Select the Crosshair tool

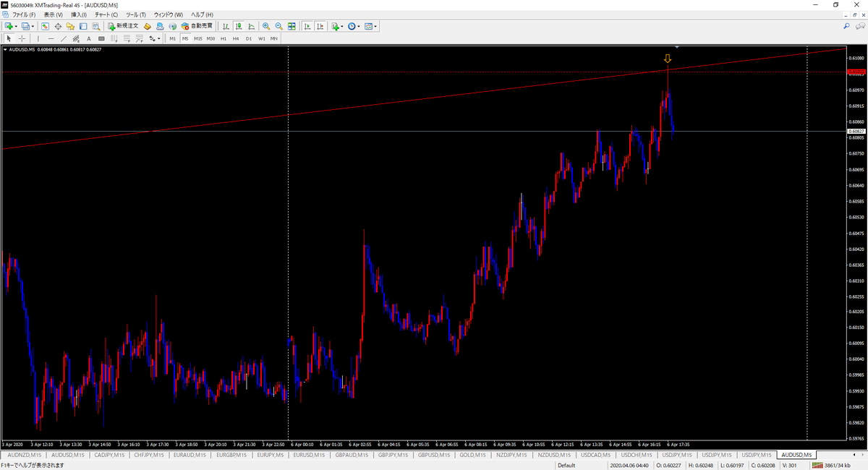coord(22,38)
